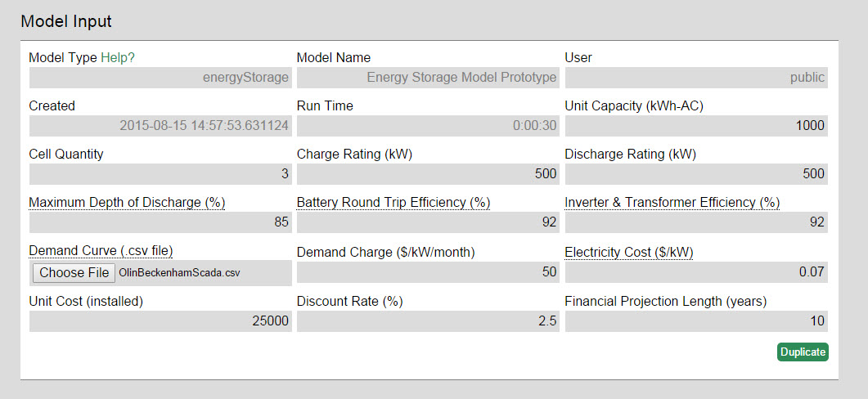Click the Created label
Viewport: 868px width, 399px height.
pyautogui.click(x=52, y=105)
